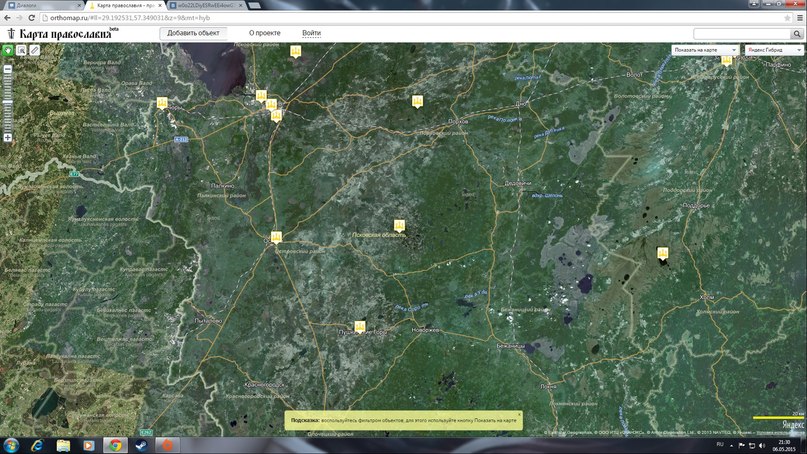The width and height of the screenshot is (807, 454).
Task: Click the Новоржев town label on the map
Action: coord(426,330)
